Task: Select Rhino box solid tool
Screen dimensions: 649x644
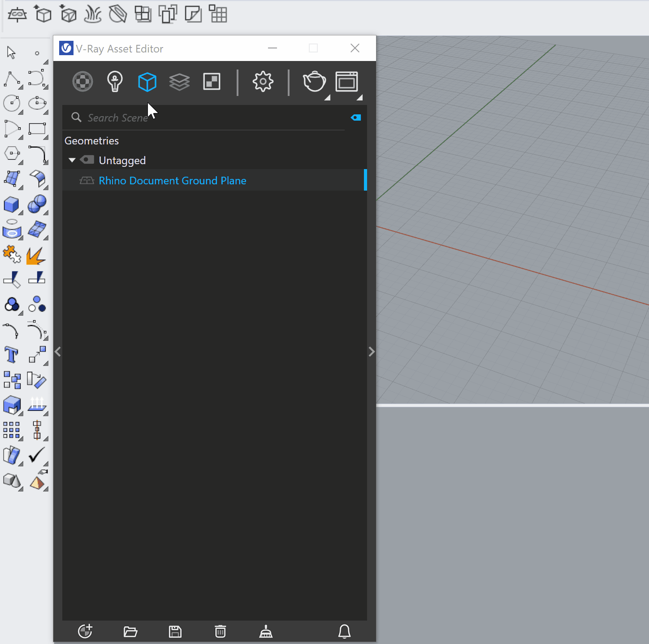Action: (12, 205)
